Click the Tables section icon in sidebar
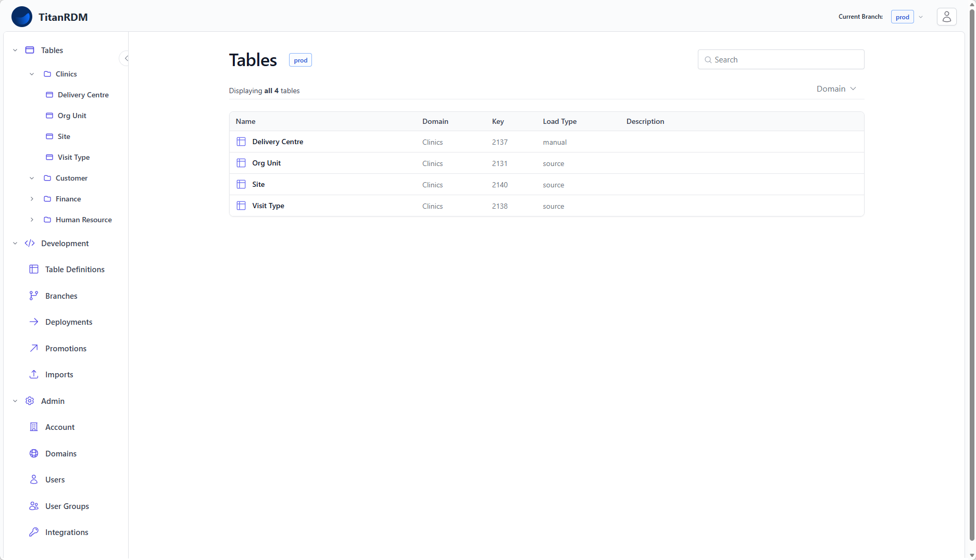Image resolution: width=976 pixels, height=560 pixels. coord(30,50)
